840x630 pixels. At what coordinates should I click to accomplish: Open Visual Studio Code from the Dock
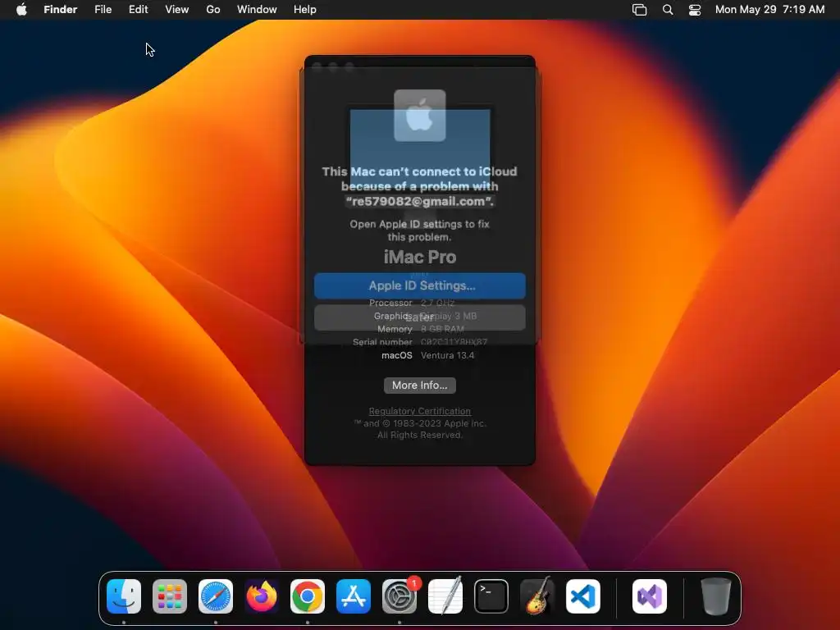(x=583, y=596)
